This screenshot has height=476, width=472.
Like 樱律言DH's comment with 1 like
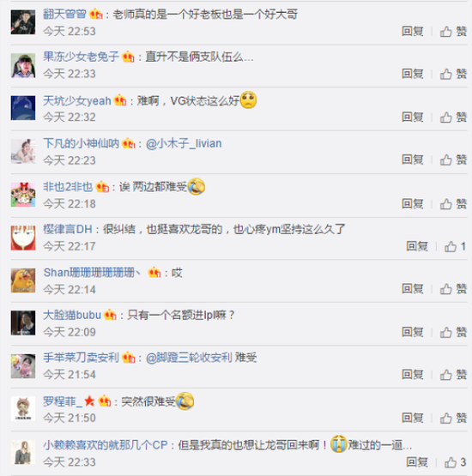click(x=455, y=246)
